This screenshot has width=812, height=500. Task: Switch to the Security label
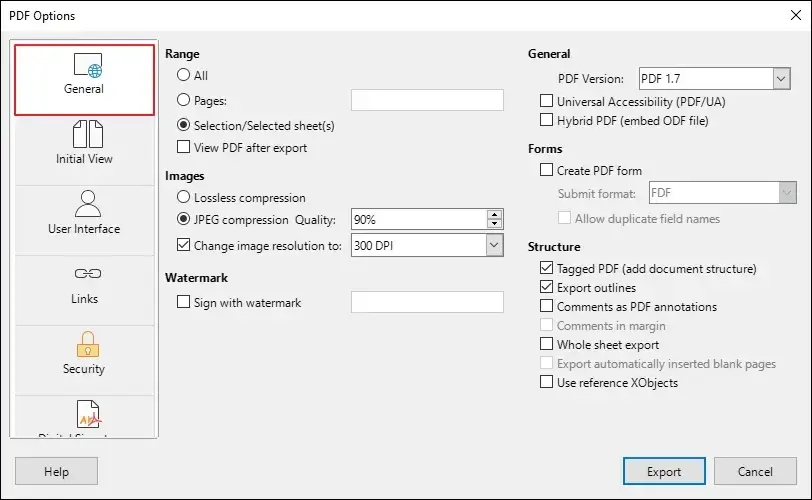click(x=84, y=369)
